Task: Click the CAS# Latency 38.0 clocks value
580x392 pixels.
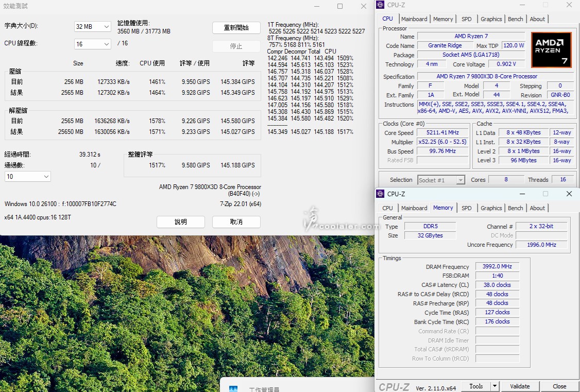Action: coord(497,285)
